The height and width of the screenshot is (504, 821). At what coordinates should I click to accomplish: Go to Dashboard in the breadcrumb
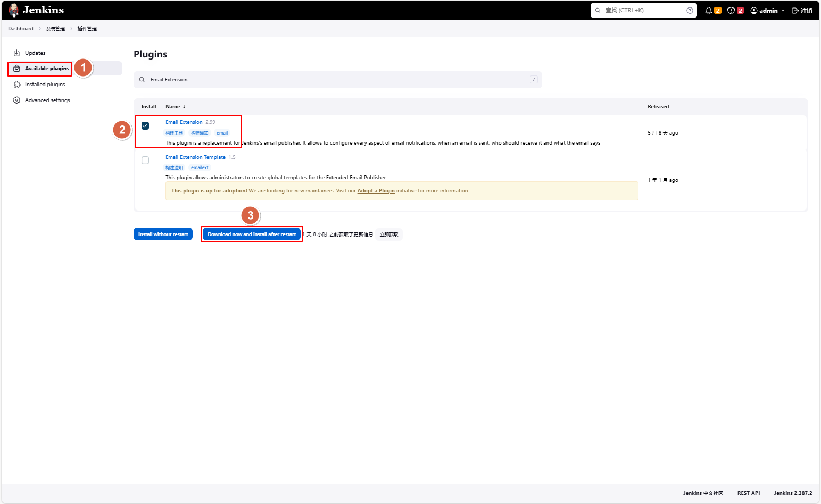[21, 29]
